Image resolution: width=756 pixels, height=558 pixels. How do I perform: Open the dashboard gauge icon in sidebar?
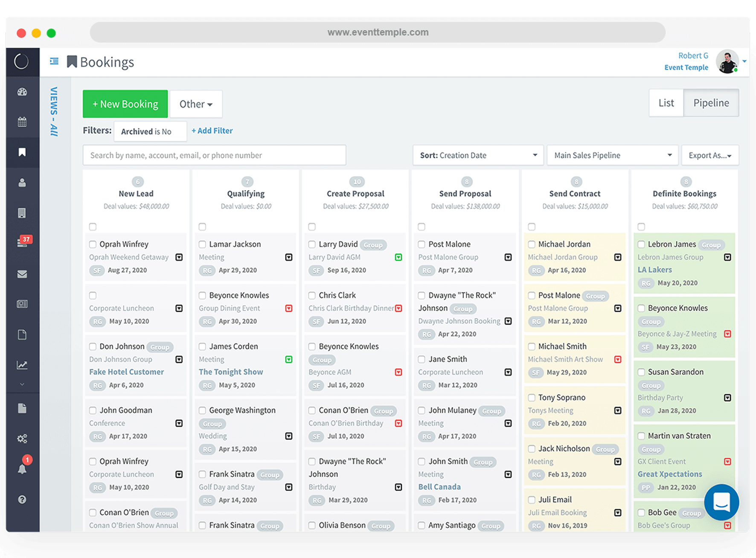tap(22, 92)
